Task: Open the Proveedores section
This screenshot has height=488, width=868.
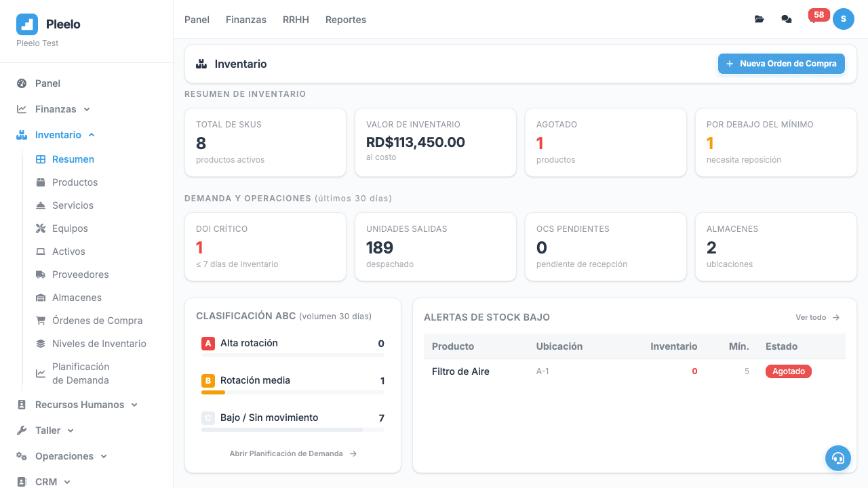Action: [81, 274]
